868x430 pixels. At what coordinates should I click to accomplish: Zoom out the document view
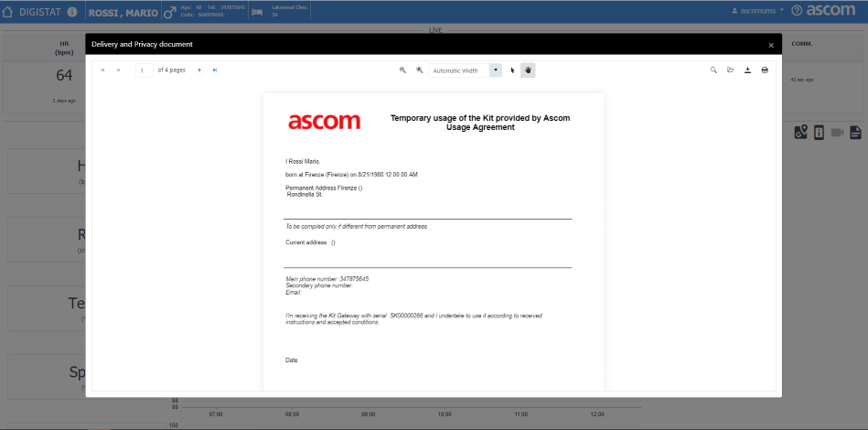pos(403,70)
